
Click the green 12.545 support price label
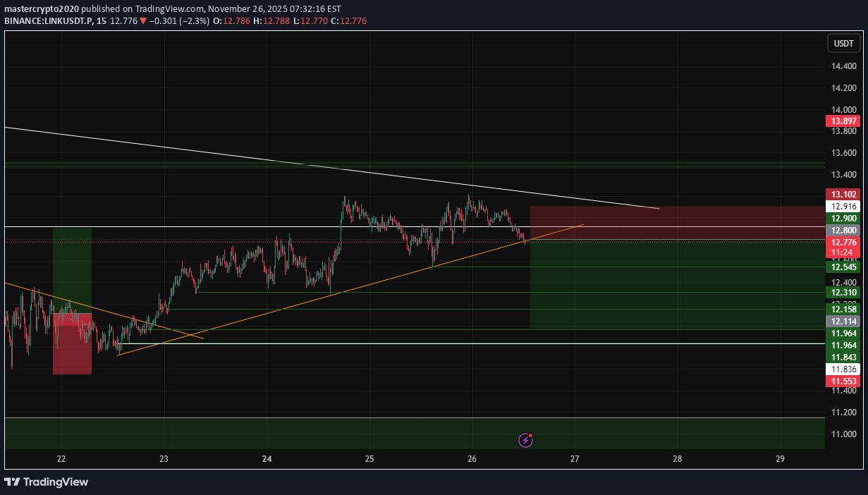(843, 267)
